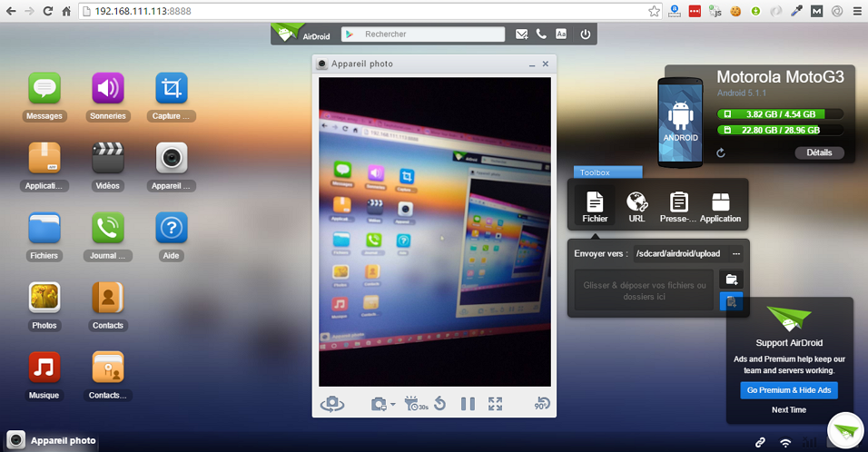Pause the camera live stream
This screenshot has width=868, height=452.
coord(468,404)
